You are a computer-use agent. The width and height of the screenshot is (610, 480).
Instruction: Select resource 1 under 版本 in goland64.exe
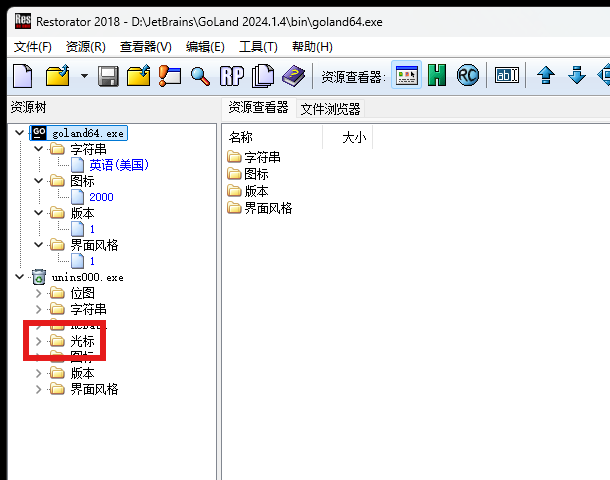pos(92,229)
